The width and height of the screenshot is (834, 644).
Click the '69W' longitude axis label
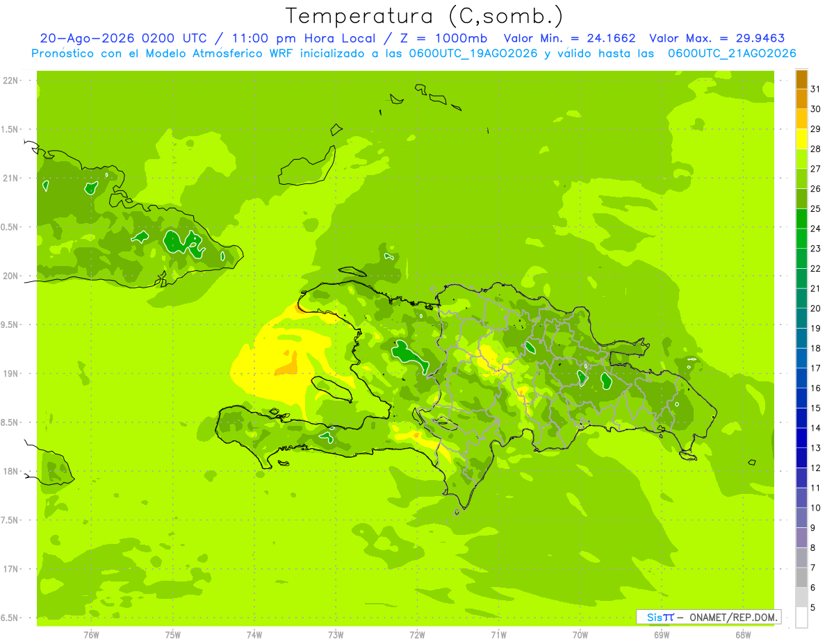click(662, 635)
